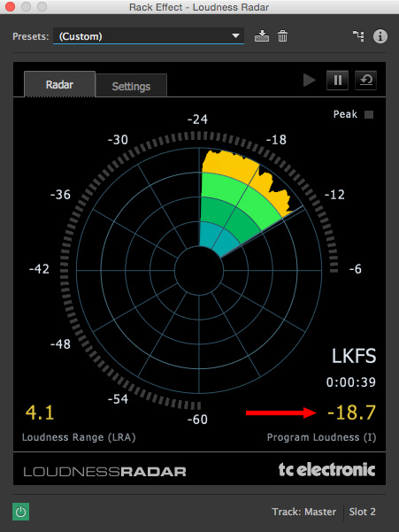
Task: Start radar measurement with play icon
Action: (309, 81)
